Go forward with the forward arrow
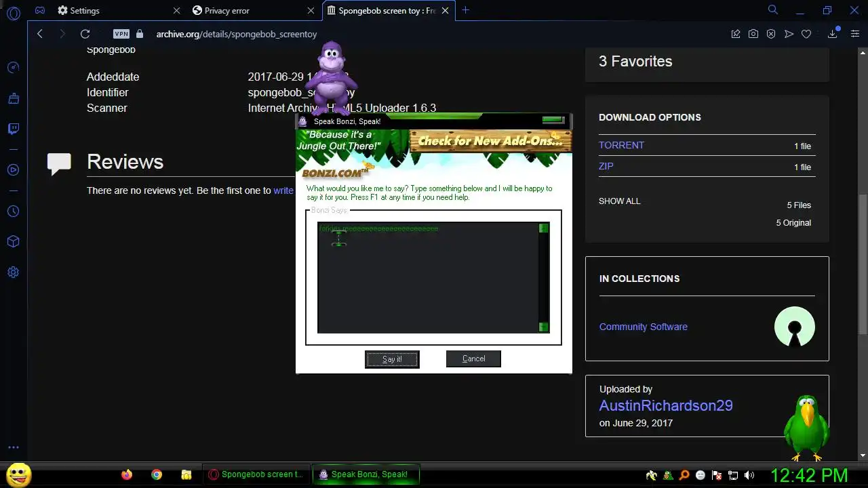868x488 pixels. point(62,34)
